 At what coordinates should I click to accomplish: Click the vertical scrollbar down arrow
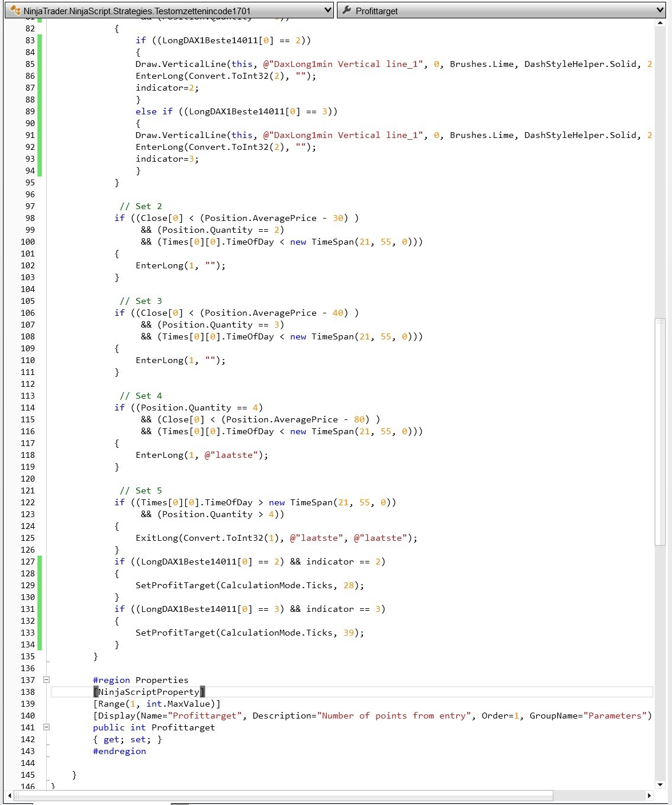(660, 785)
